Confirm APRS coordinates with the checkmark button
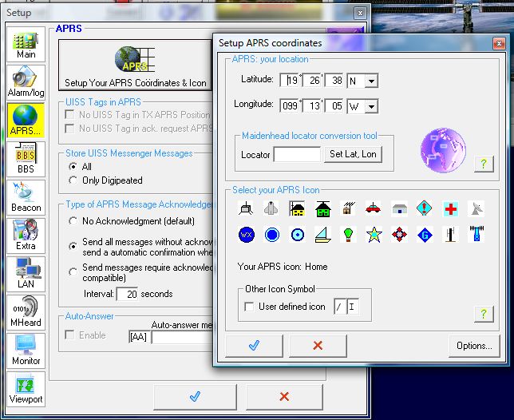Viewport: 514px width, 420px height. (254, 346)
